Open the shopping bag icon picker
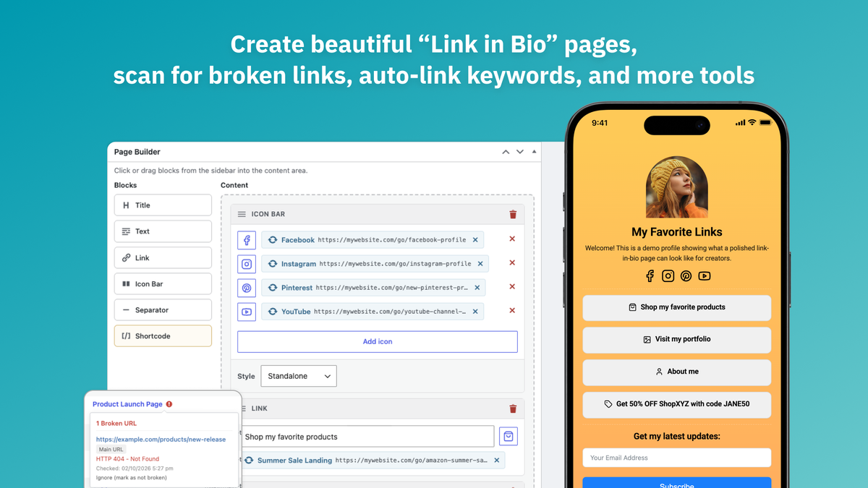 click(x=509, y=437)
